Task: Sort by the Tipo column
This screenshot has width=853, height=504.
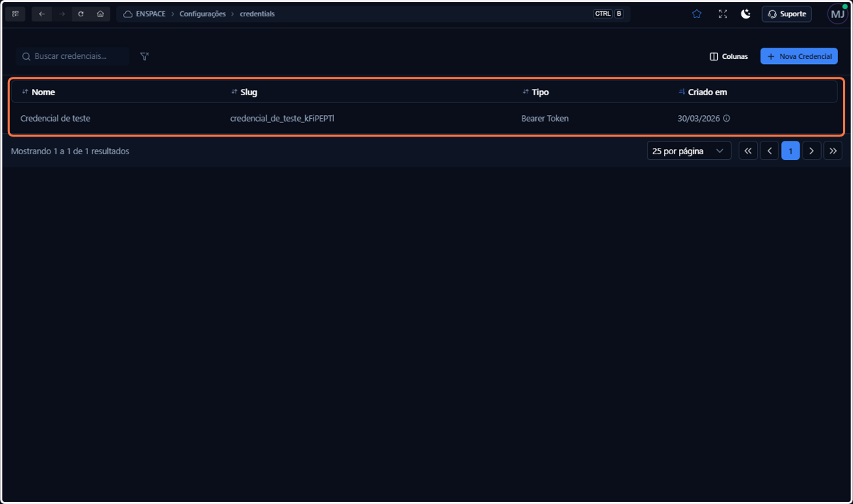Action: (535, 92)
